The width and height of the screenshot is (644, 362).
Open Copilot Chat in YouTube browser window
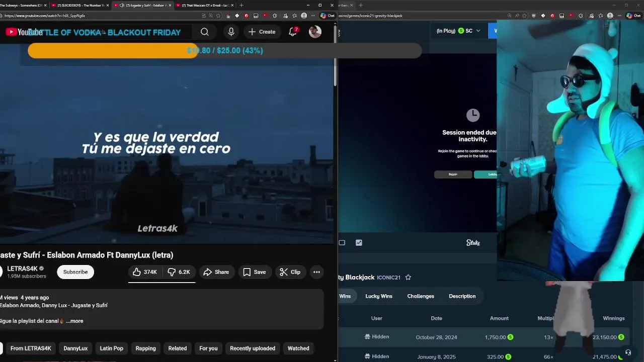pos(328,16)
